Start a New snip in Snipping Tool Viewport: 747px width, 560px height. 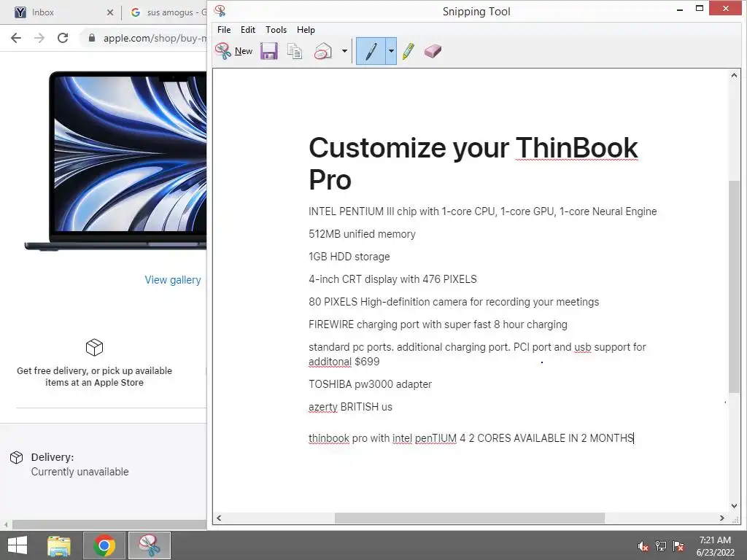[233, 51]
